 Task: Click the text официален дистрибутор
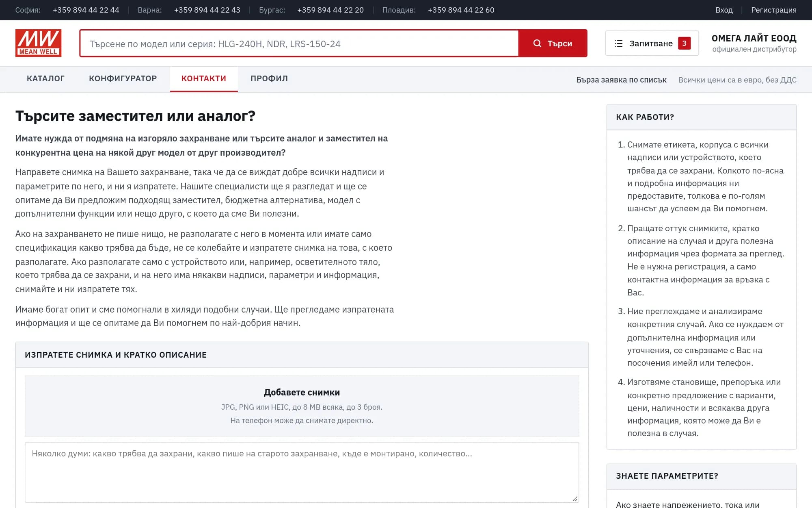point(754,49)
